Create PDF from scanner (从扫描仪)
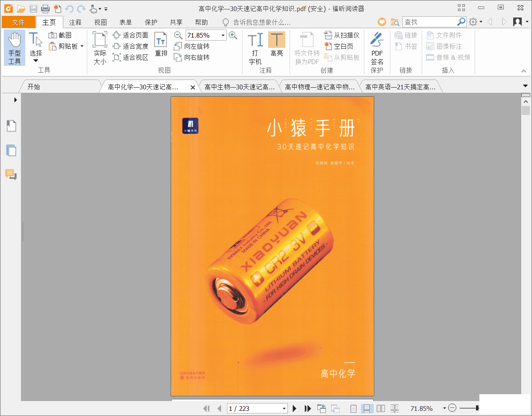This screenshot has height=416, width=532. 342,35
